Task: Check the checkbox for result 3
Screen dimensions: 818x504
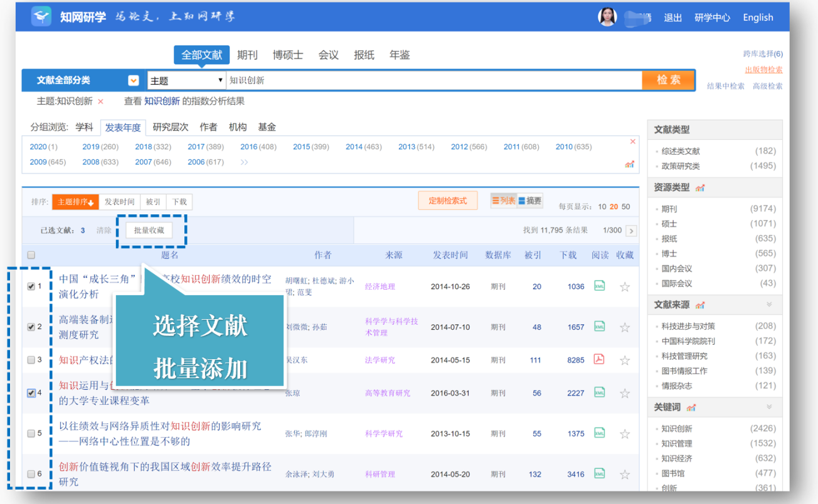Action: coord(31,360)
